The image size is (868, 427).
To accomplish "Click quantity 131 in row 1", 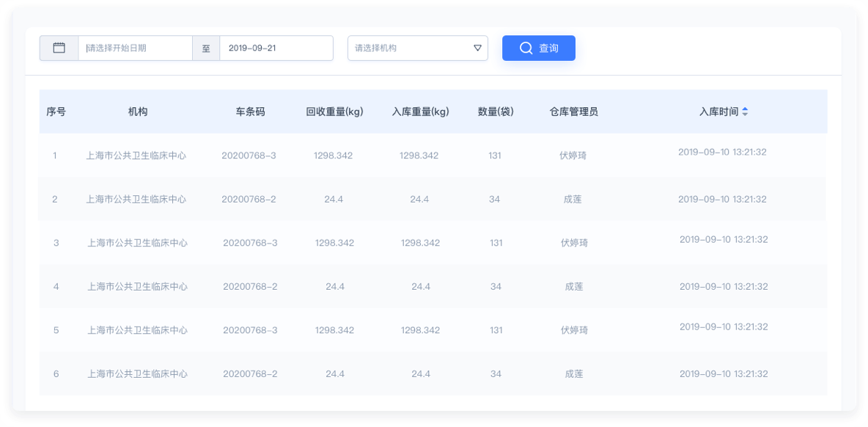I will tap(495, 156).
